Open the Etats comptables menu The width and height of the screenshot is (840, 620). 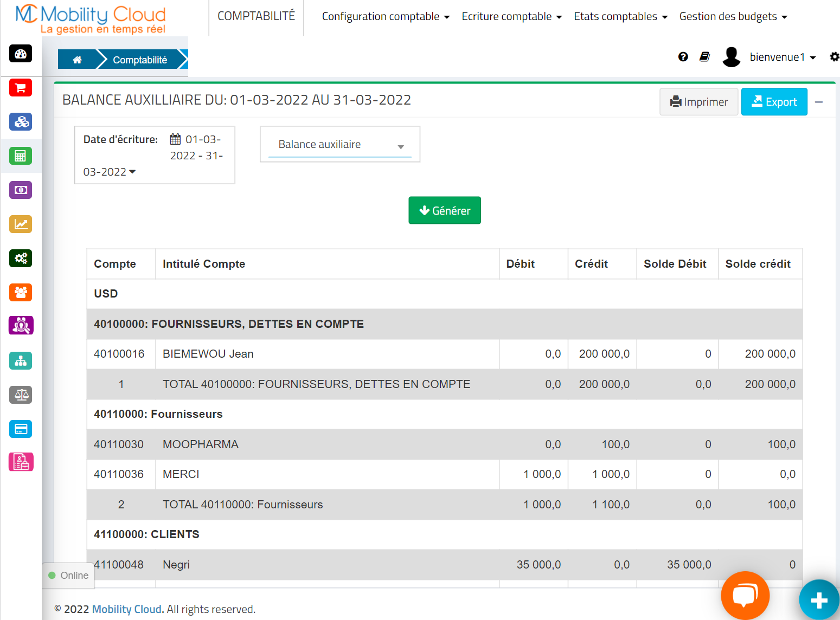pyautogui.click(x=620, y=17)
